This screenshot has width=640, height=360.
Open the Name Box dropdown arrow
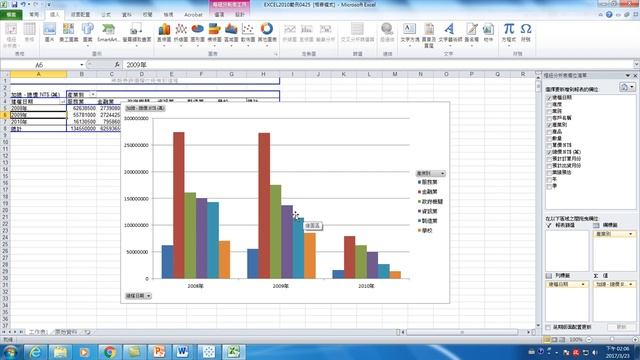click(x=82, y=64)
